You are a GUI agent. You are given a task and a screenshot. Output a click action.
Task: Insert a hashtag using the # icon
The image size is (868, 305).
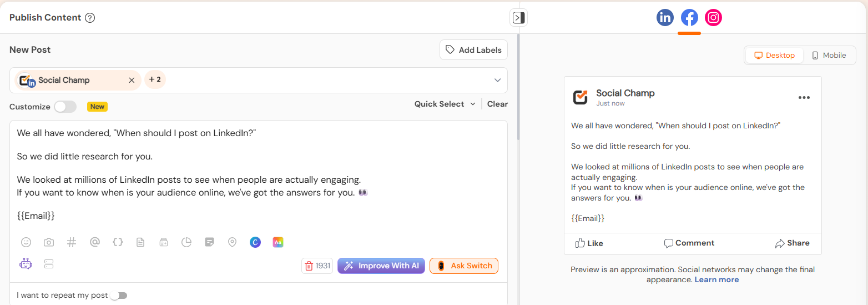(x=72, y=242)
